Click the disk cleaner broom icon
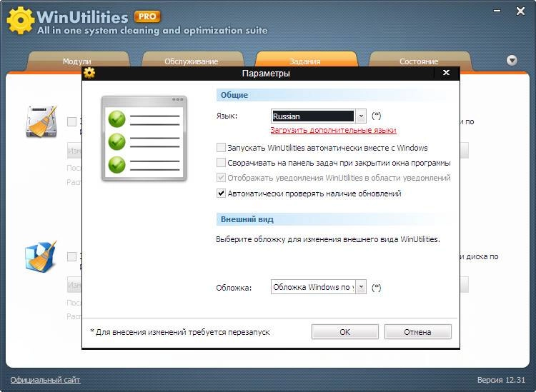Screen dimensions: 536x392 41,121
